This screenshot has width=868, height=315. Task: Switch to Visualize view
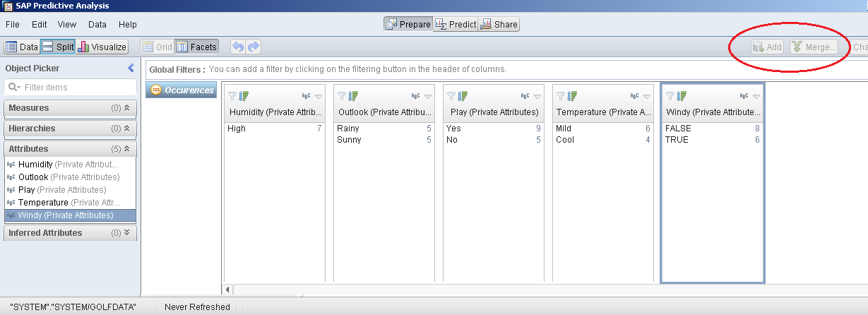pyautogui.click(x=102, y=47)
